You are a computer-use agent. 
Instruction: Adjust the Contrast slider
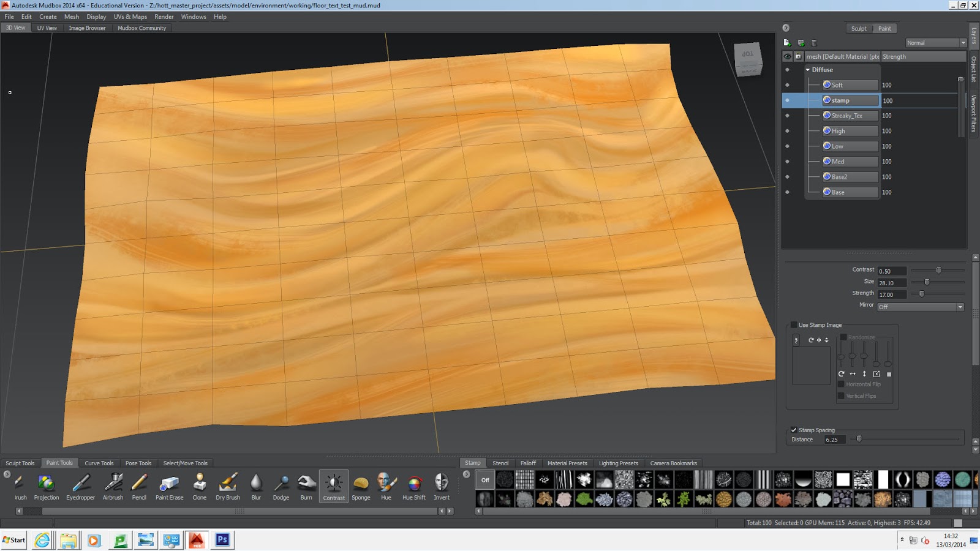click(938, 270)
